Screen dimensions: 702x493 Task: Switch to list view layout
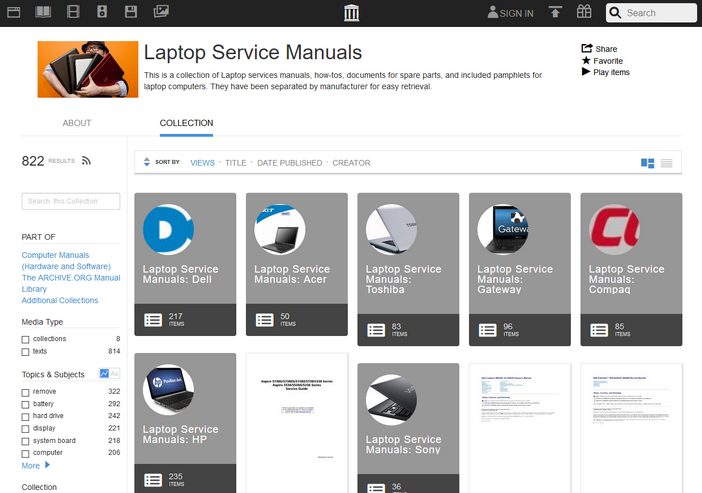[x=667, y=163]
